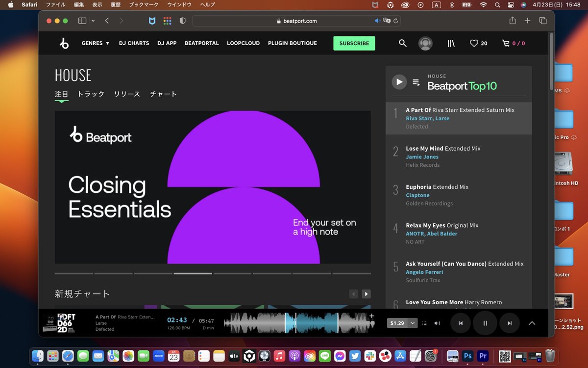Open track A Part Of in Top 10

coord(460,110)
